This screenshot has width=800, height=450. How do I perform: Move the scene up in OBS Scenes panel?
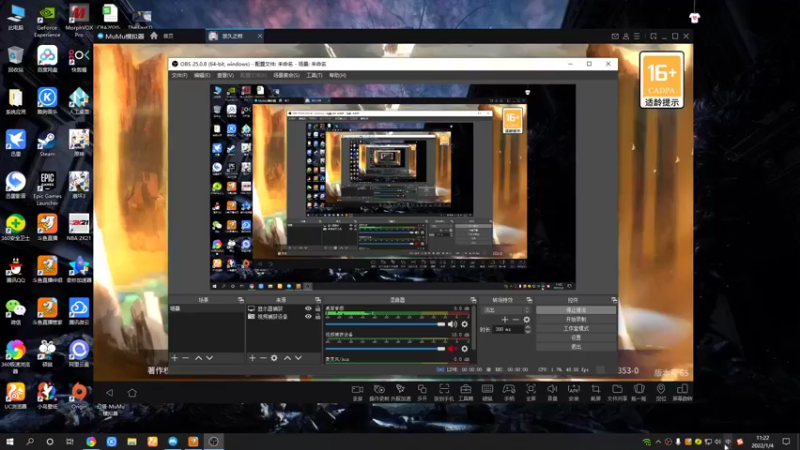pos(198,358)
